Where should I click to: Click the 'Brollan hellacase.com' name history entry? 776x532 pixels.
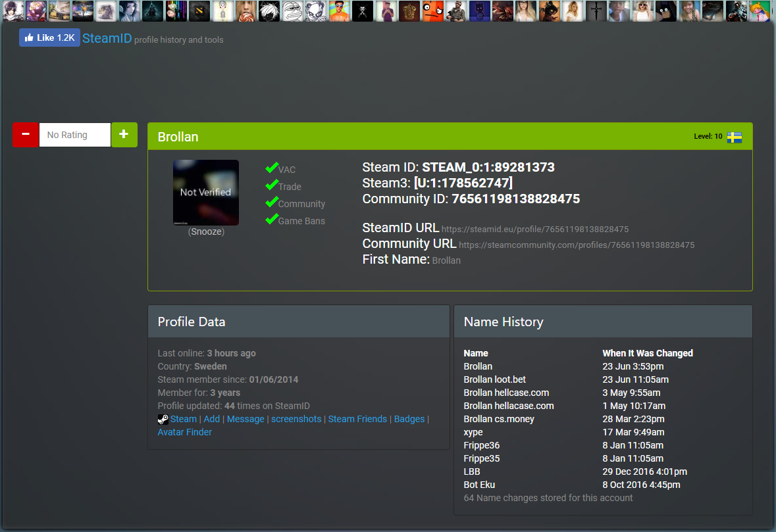[x=509, y=406]
